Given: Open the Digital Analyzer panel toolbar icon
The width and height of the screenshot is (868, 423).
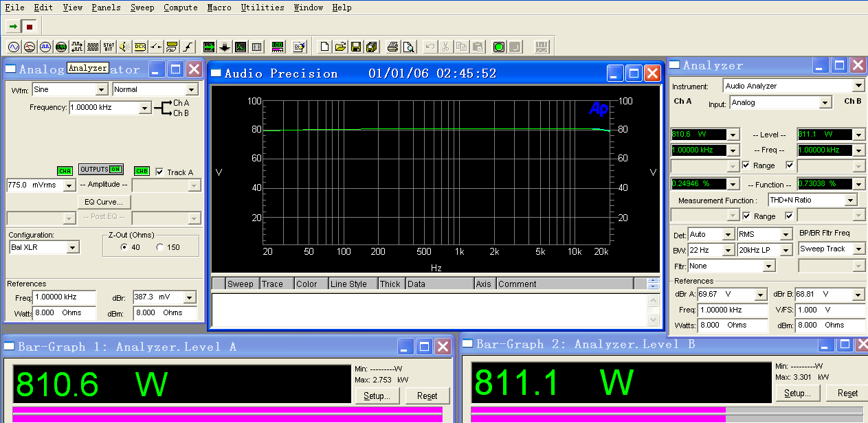Looking at the screenshot, I should pyautogui.click(x=61, y=47).
